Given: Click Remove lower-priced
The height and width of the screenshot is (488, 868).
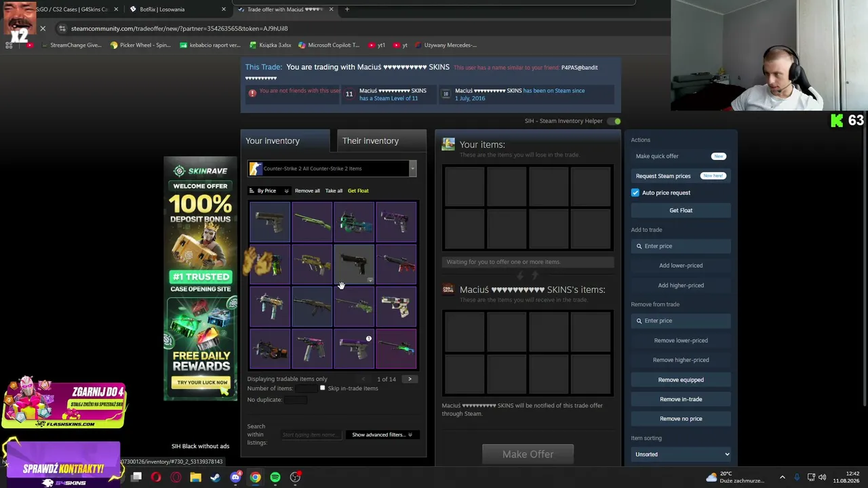Looking at the screenshot, I should pos(681,340).
